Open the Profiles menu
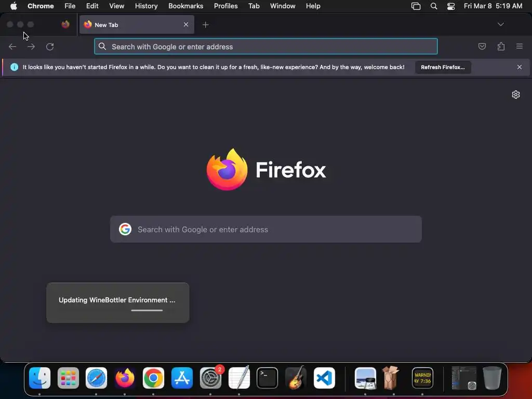Screen dimensions: 532x399 click(x=225, y=6)
